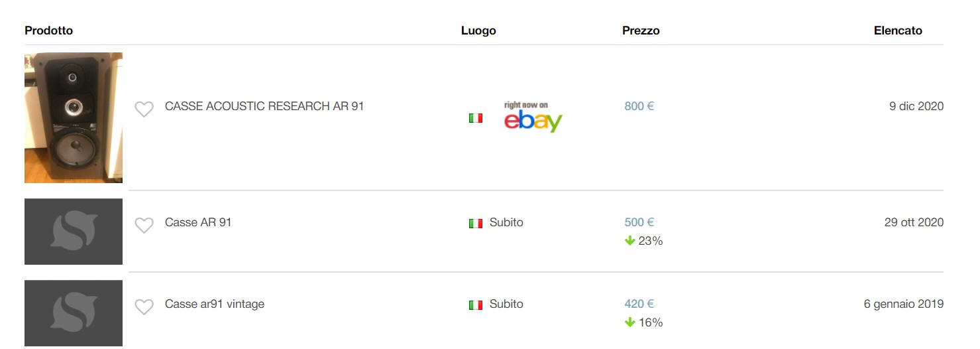Open placeholder thumbnail for Casse ar91 vintage
The height and width of the screenshot is (349, 980).
pyautogui.click(x=74, y=313)
